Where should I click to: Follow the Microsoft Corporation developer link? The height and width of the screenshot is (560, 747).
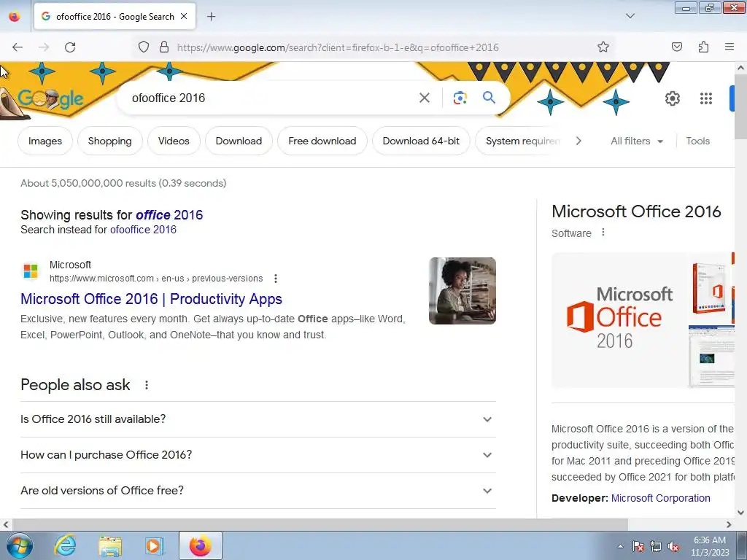(x=660, y=498)
